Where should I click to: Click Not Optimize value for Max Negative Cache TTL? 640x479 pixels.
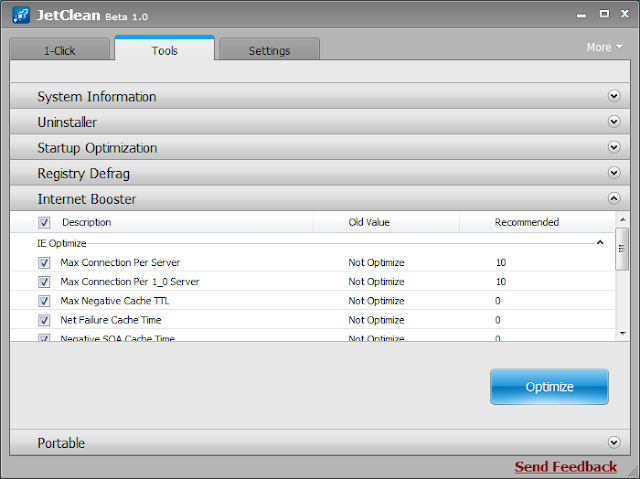pos(376,301)
